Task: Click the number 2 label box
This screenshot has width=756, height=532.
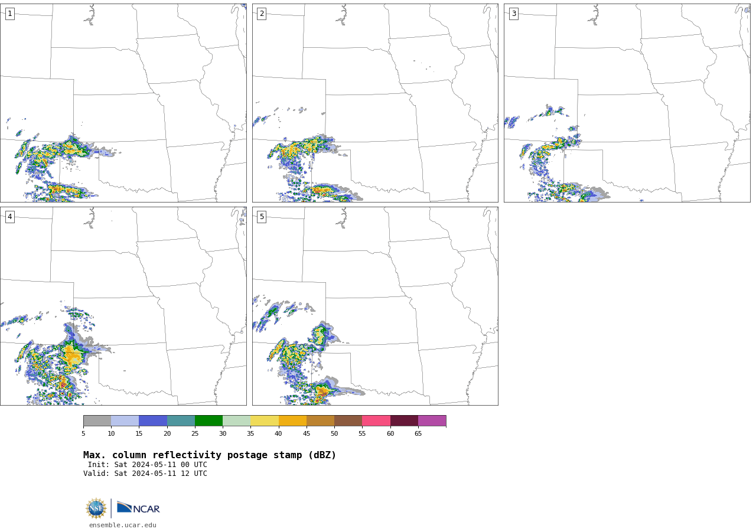Action: 262,14
